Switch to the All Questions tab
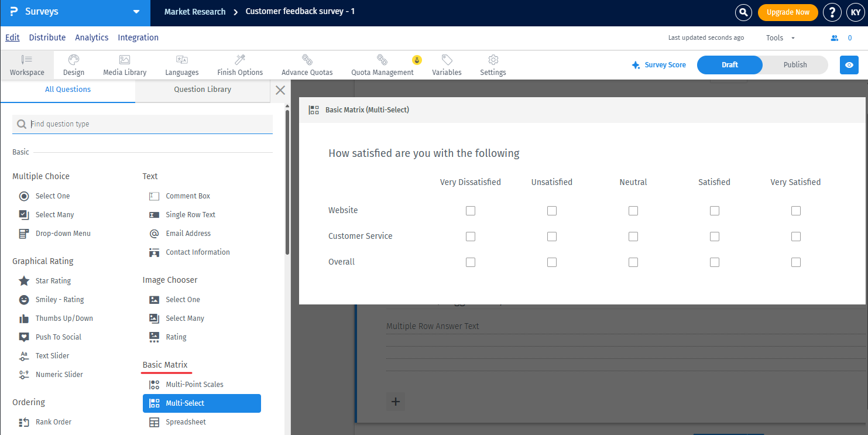Screen dimensions: 868x435 68,90
